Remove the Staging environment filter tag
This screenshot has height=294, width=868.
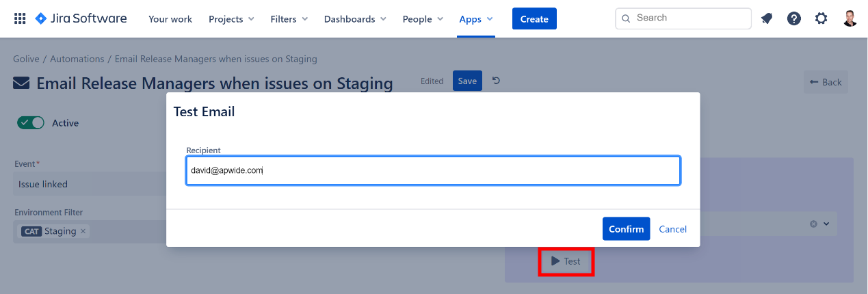(x=83, y=231)
